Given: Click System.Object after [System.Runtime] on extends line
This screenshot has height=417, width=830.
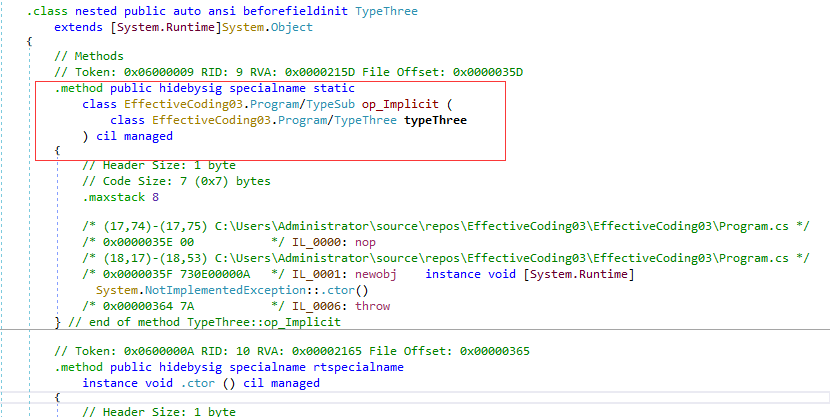Looking at the screenshot, I should (267, 27).
